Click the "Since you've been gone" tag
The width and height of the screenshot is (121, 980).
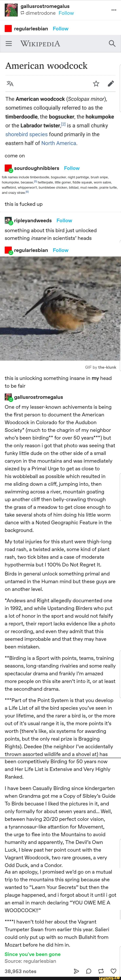32,951
